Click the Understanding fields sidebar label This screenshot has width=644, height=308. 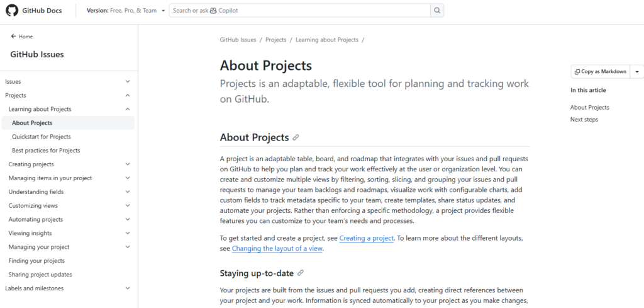click(36, 191)
